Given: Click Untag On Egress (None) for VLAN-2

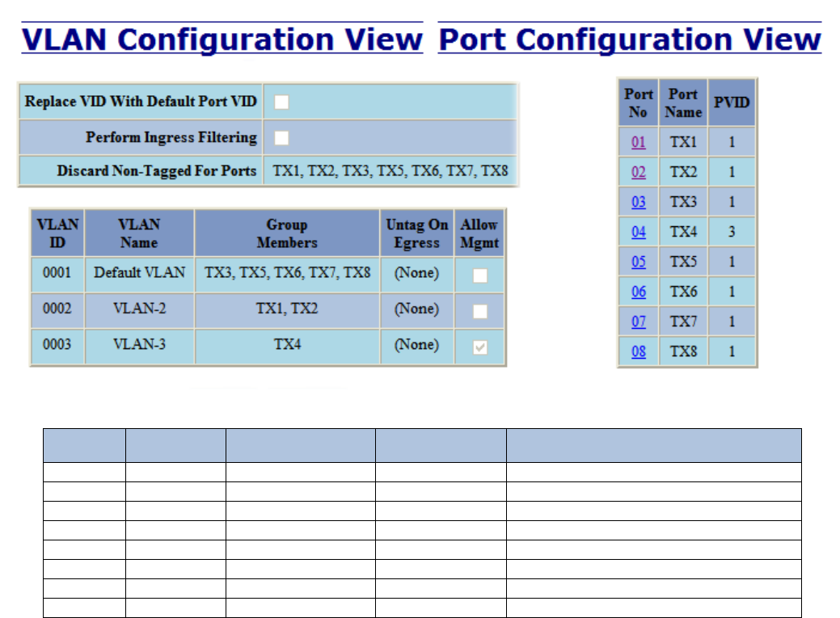Looking at the screenshot, I should click(417, 310).
